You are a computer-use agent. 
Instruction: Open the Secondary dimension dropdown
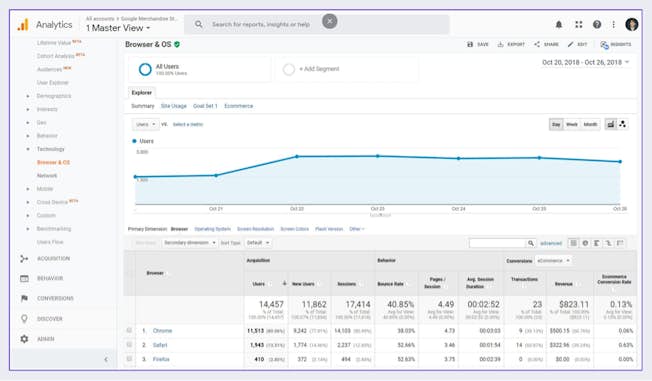[190, 242]
